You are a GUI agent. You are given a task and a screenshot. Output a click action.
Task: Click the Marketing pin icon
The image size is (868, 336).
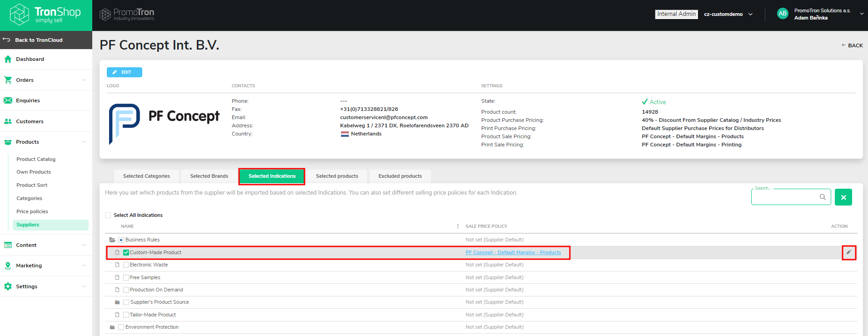tap(8, 266)
